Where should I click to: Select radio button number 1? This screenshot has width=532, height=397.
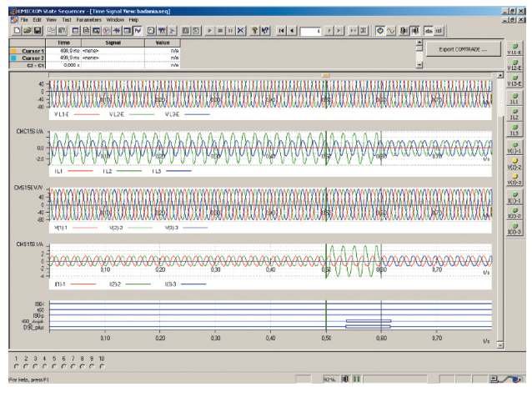coord(17,366)
